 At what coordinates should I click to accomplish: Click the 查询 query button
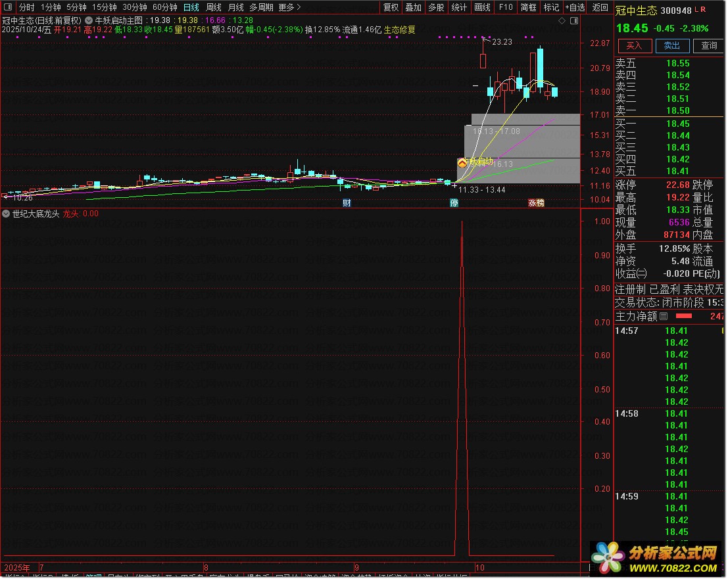(x=709, y=45)
